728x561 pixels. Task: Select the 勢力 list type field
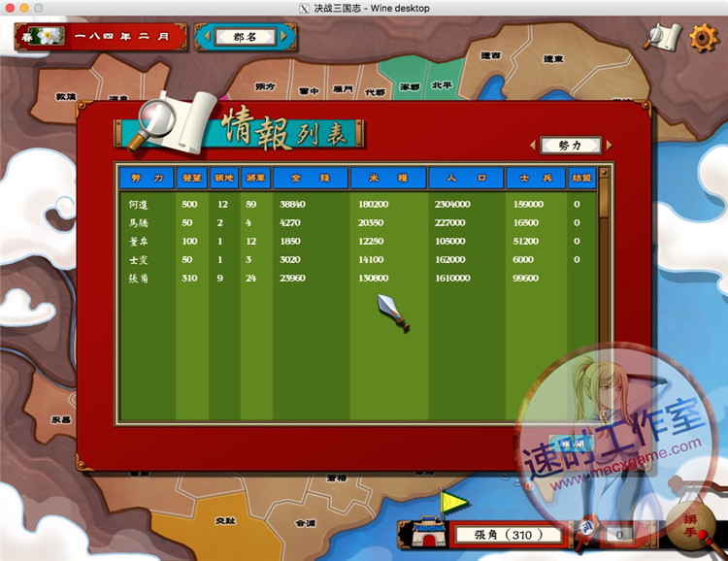[x=571, y=146]
